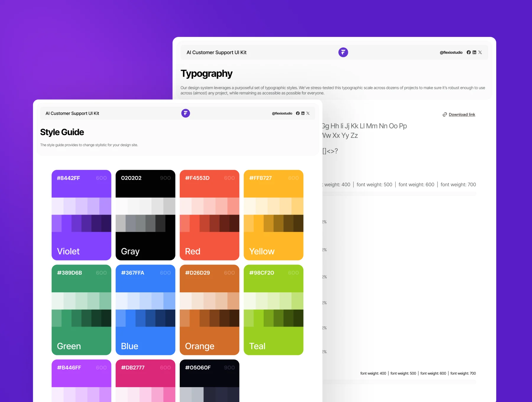Click the Green label
Image resolution: width=532 pixels, height=402 pixels.
[69, 346]
